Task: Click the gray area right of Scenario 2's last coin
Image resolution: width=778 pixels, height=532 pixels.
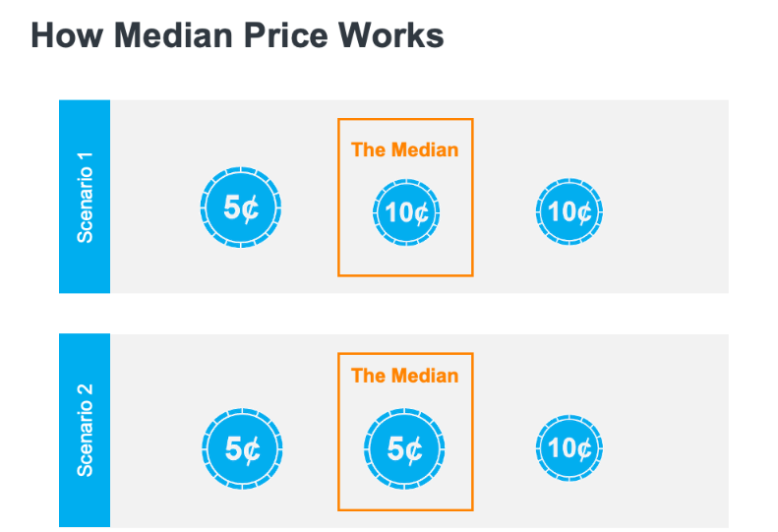Action: [x=669, y=449]
